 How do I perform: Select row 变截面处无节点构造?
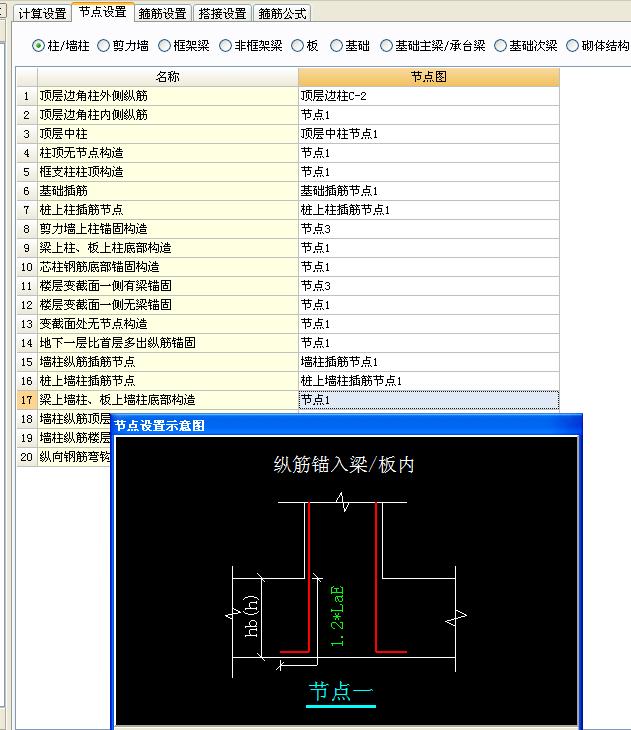point(168,324)
